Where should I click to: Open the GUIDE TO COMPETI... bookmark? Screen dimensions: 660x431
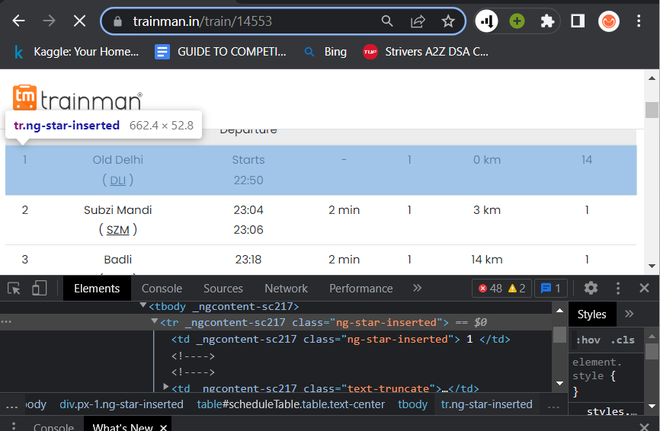click(x=221, y=52)
